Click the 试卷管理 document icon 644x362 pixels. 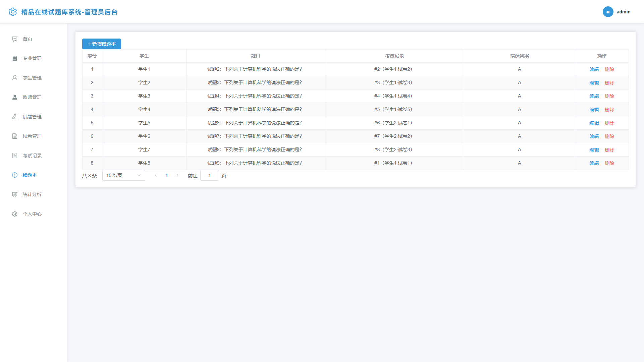[x=15, y=136]
